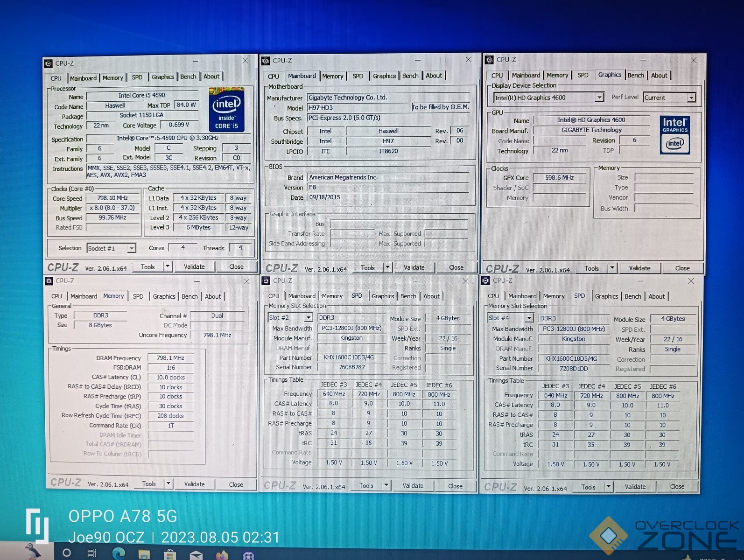Viewport: 744px width, 560px height.
Task: Click the CPU-Z title icon in the Graphics window
Action: click(489, 60)
